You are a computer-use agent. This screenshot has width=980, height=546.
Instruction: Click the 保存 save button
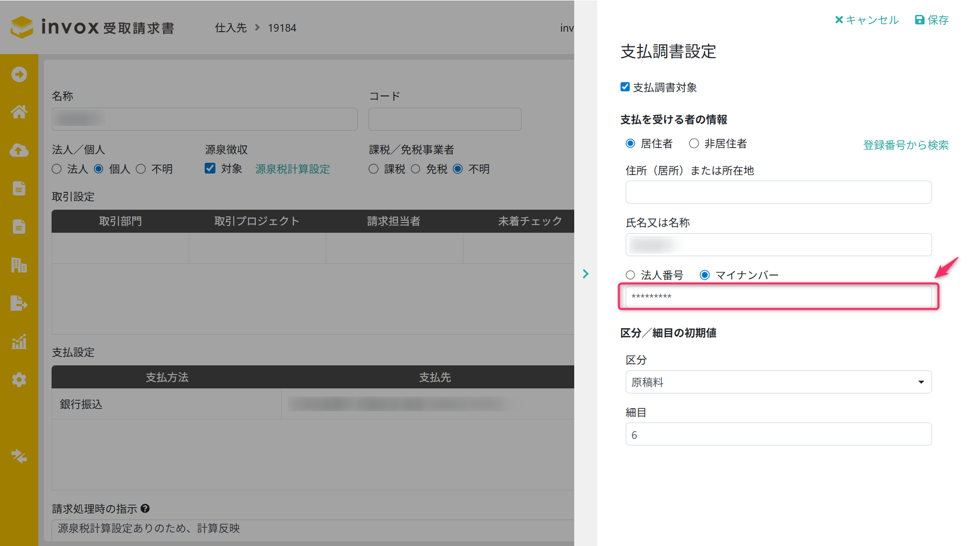tap(932, 20)
